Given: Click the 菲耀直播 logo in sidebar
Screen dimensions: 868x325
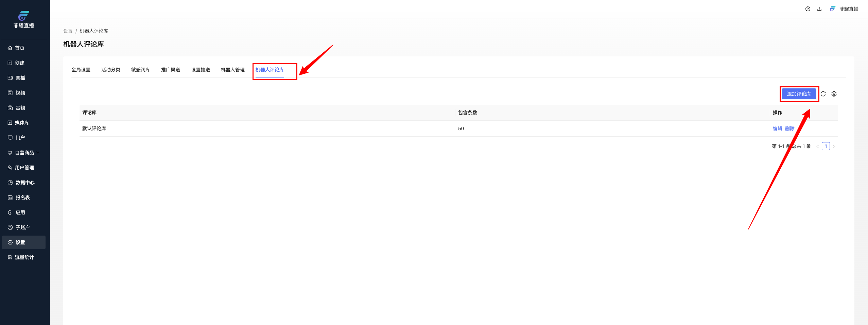Looking at the screenshot, I should click(23, 19).
